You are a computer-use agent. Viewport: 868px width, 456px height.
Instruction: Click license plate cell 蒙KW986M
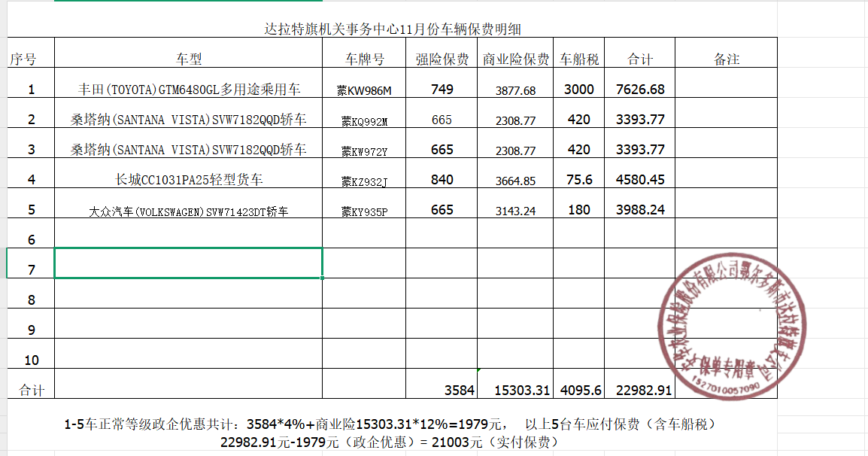365,91
